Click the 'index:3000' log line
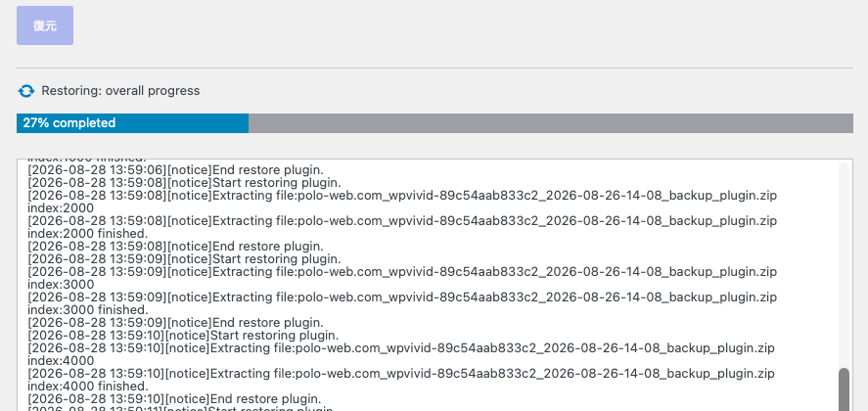868x411 pixels. click(x=61, y=285)
